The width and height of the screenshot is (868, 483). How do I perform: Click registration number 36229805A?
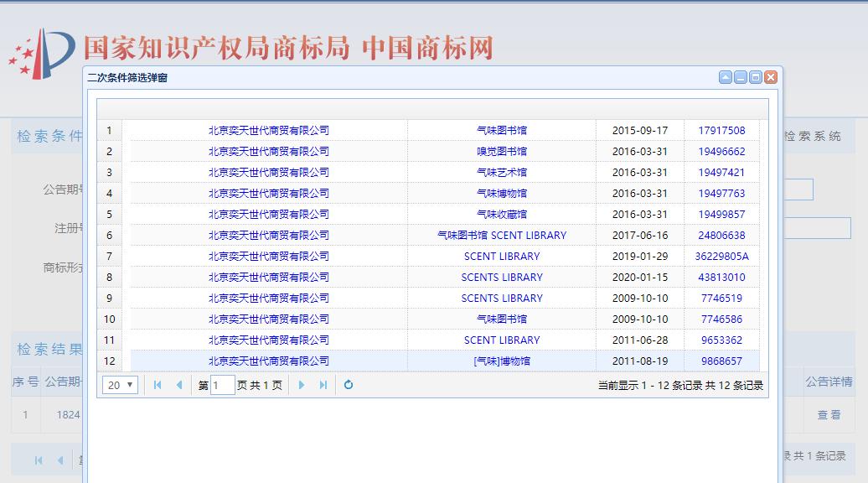click(721, 257)
